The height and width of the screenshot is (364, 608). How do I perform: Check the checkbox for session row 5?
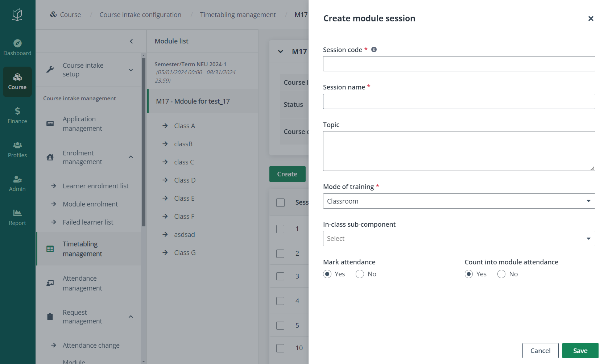[280, 326]
